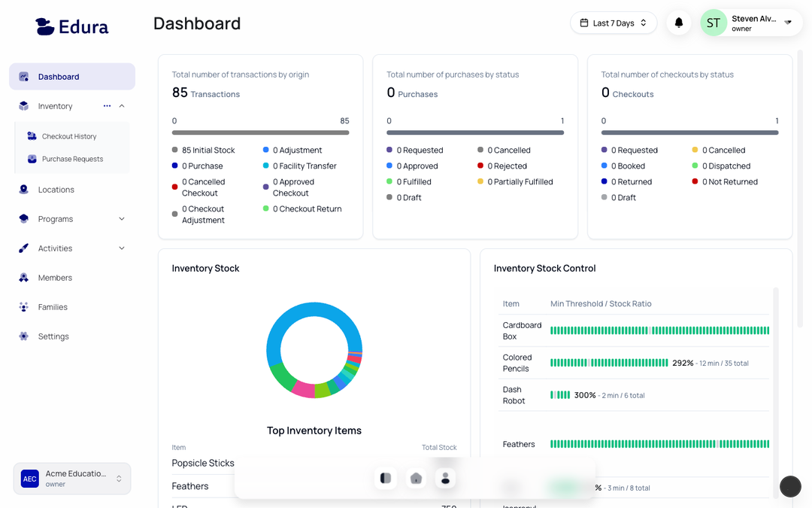This screenshot has height=508, width=812.
Task: Open the Inventory three-dot menu
Action: point(106,105)
